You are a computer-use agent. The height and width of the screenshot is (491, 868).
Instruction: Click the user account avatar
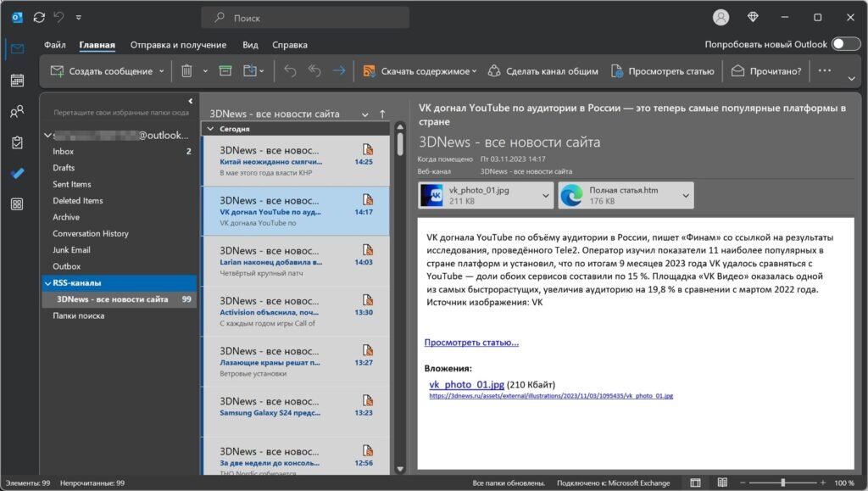coord(721,18)
